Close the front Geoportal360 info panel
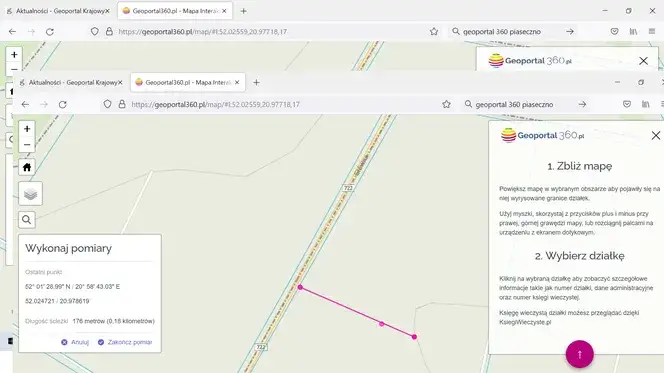Screen dimensions: 664x373 pyautogui.click(x=656, y=135)
